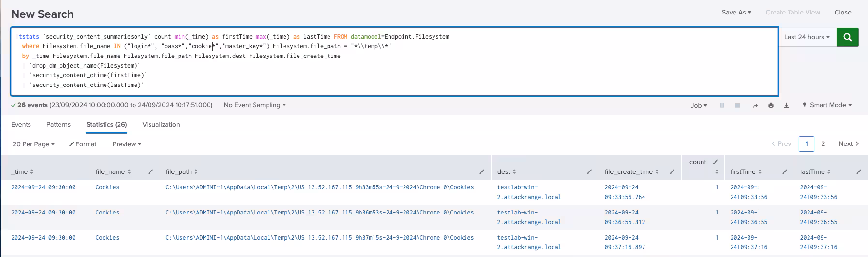Screen dimensions: 868x257
Task: Open the Last 24 hours time picker
Action: (807, 37)
